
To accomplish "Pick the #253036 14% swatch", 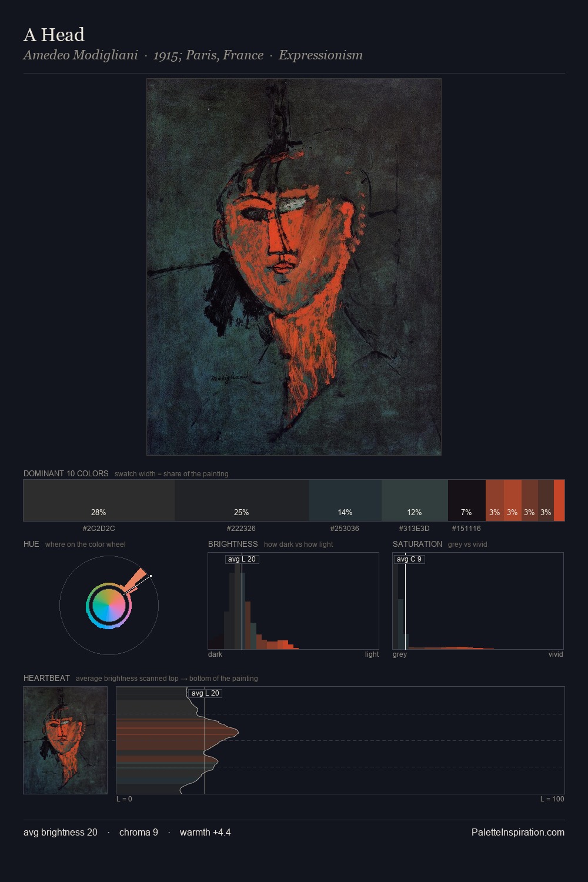I will pyautogui.click(x=345, y=500).
